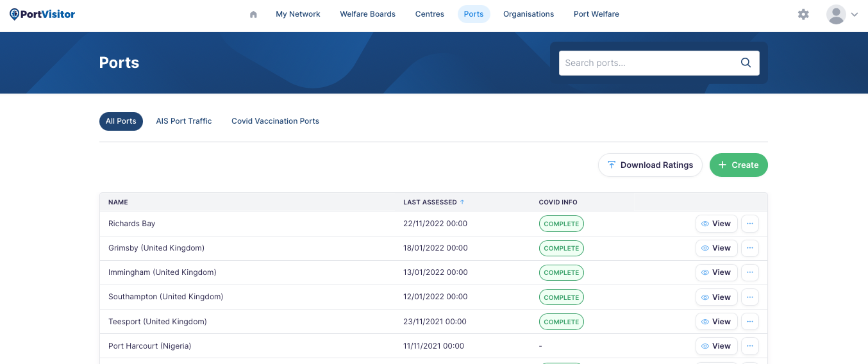
Task: Click the COMPLETE badge for Southampton
Action: 562,297
